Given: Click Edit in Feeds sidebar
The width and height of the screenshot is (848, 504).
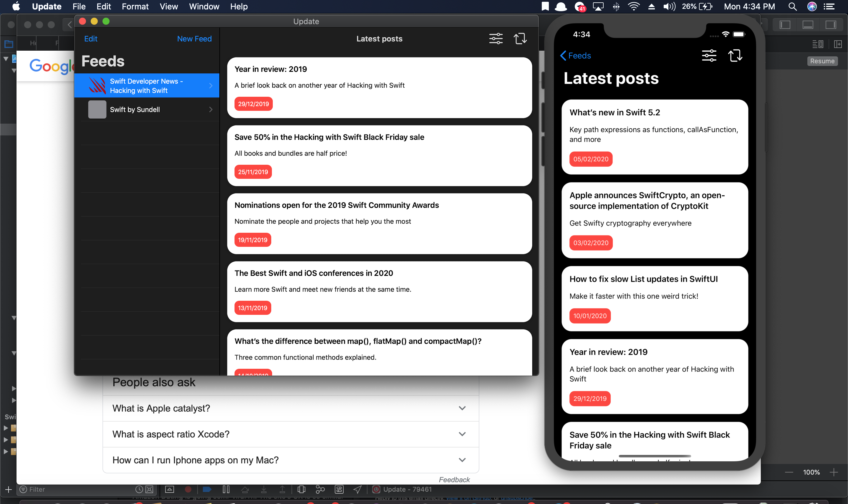Looking at the screenshot, I should pyautogui.click(x=91, y=39).
